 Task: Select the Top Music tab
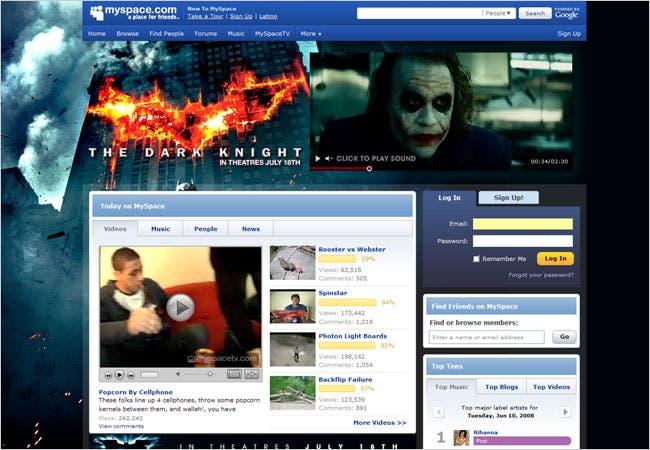click(451, 387)
